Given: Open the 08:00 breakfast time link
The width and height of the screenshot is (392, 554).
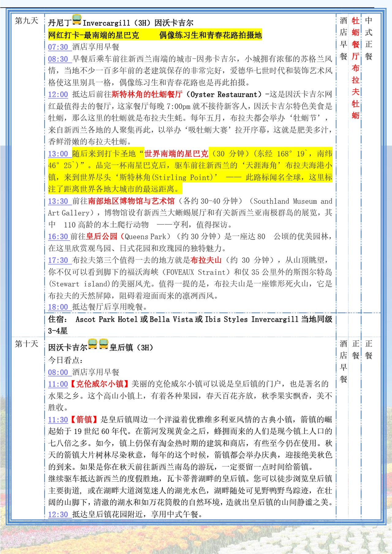Looking at the screenshot, I should click(x=58, y=372).
